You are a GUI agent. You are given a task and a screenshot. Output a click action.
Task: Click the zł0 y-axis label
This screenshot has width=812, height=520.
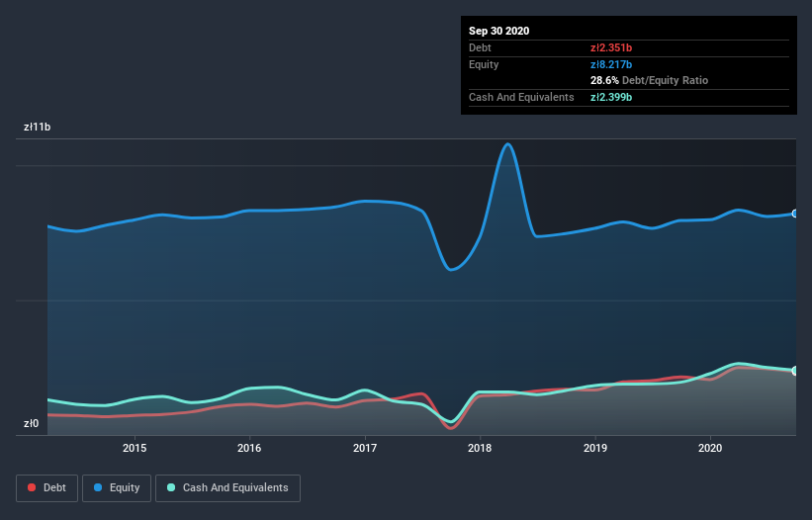click(x=31, y=423)
